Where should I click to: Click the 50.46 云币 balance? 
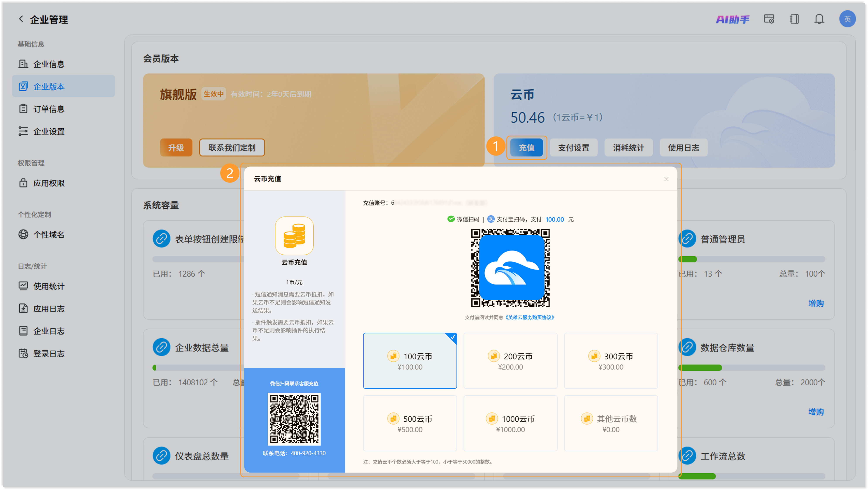(527, 117)
